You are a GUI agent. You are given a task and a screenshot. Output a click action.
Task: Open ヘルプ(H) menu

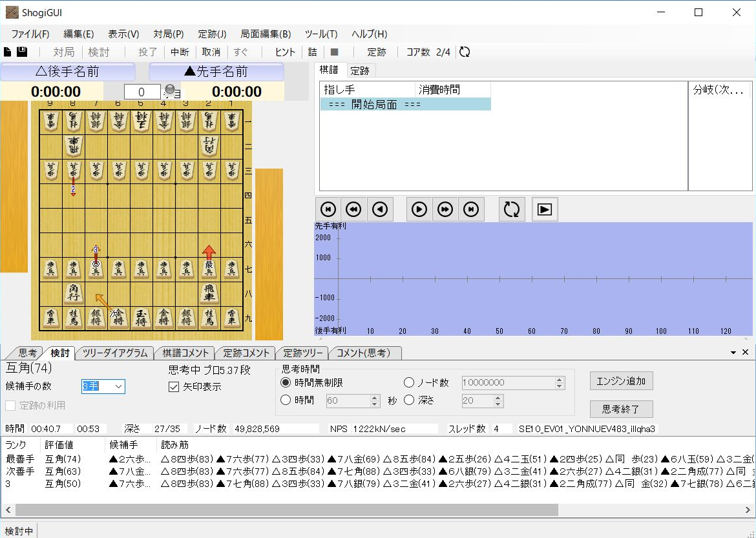point(370,34)
